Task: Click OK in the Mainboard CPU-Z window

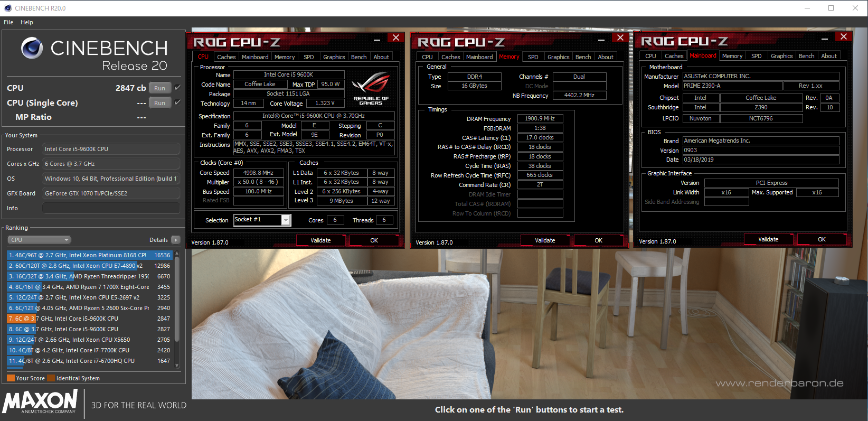Action: click(x=822, y=239)
